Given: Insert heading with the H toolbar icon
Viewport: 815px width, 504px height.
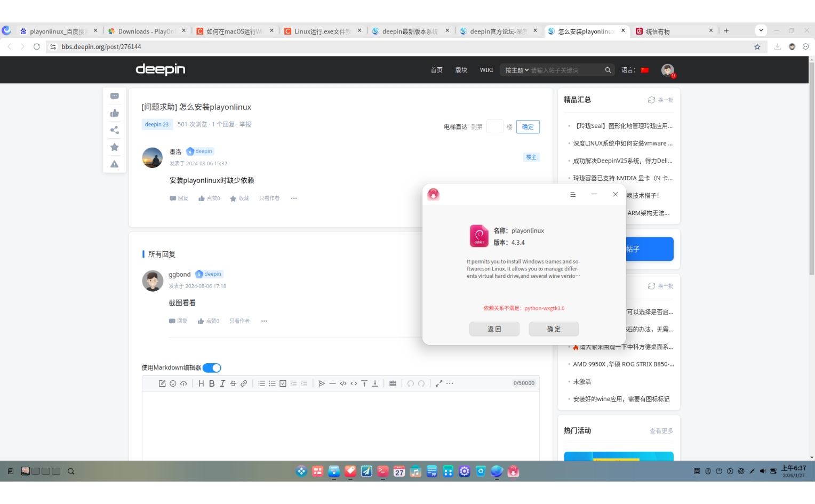Looking at the screenshot, I should tap(201, 383).
